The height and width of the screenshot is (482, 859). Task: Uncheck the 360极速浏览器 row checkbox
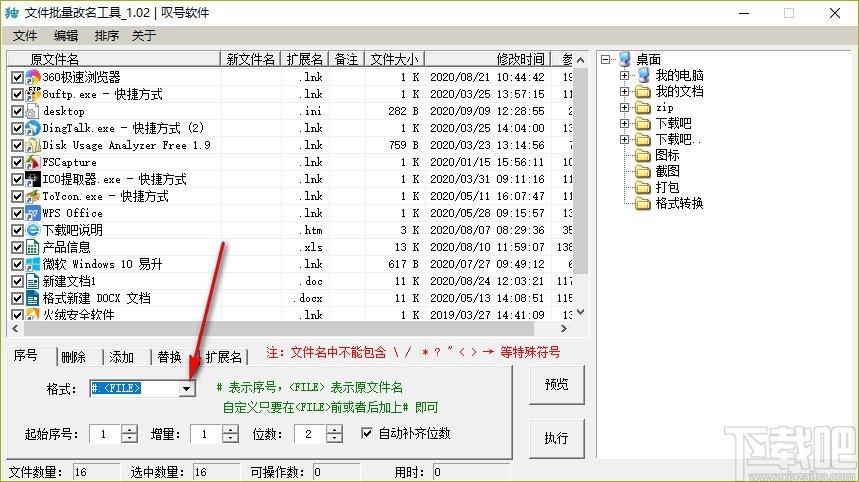coord(17,78)
